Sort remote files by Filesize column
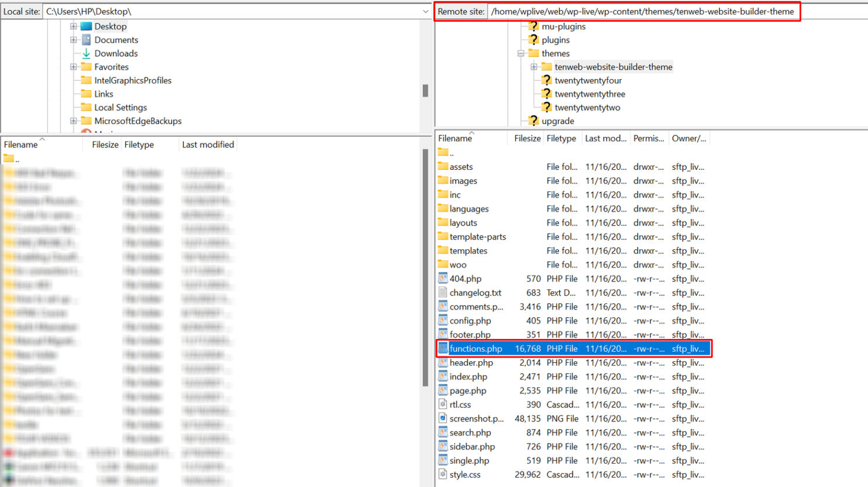 [x=527, y=138]
